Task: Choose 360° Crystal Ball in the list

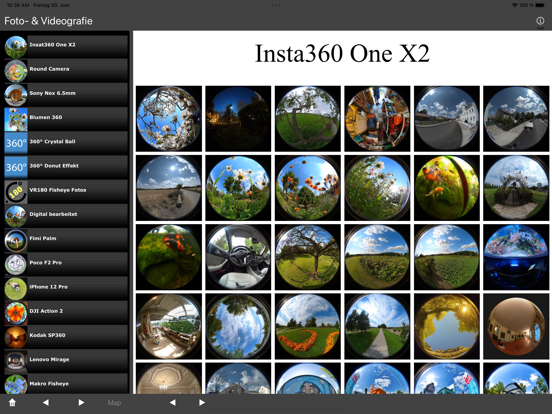Action: pyautogui.click(x=66, y=143)
